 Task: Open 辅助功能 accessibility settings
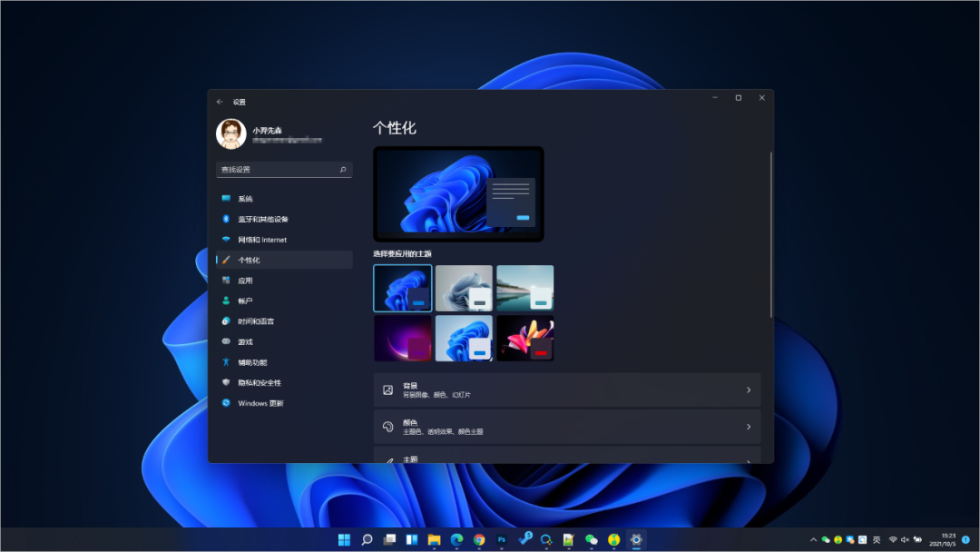coord(252,362)
